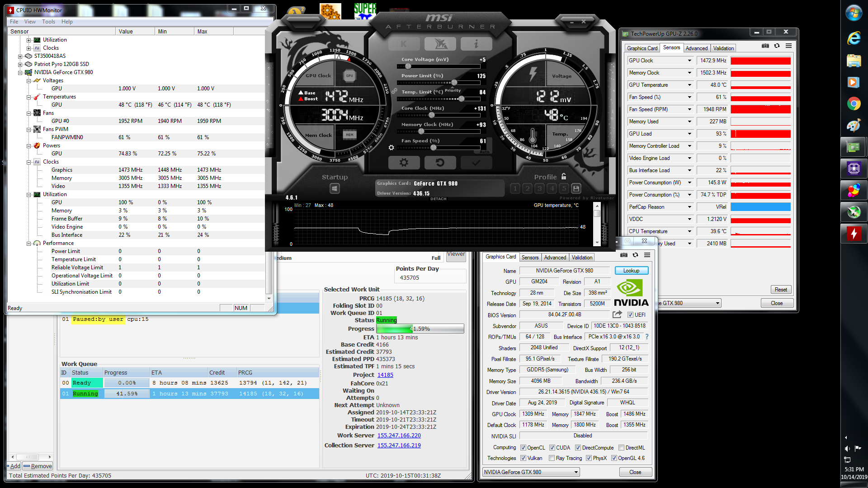The image size is (868, 488).
Task: Open hamburger menu in GPU-Z Graphics Card window
Action: coord(647,255)
